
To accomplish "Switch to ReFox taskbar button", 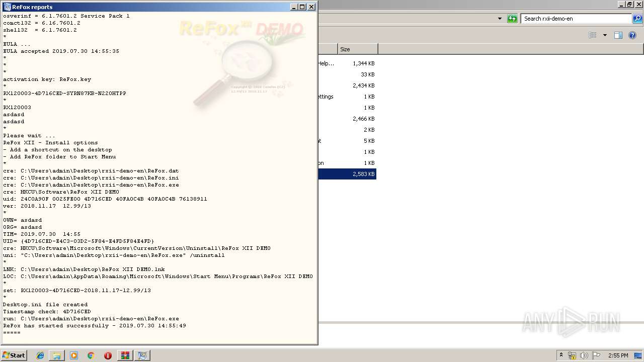I will click(x=142, y=355).
